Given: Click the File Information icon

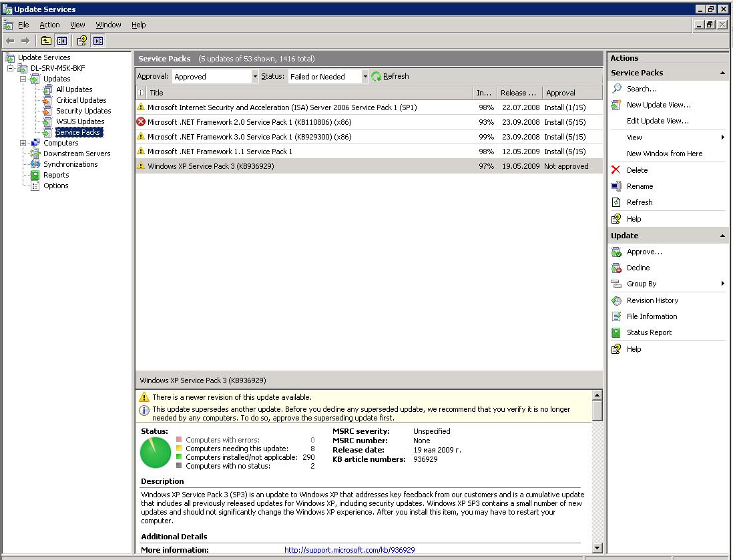Looking at the screenshot, I should 616,316.
